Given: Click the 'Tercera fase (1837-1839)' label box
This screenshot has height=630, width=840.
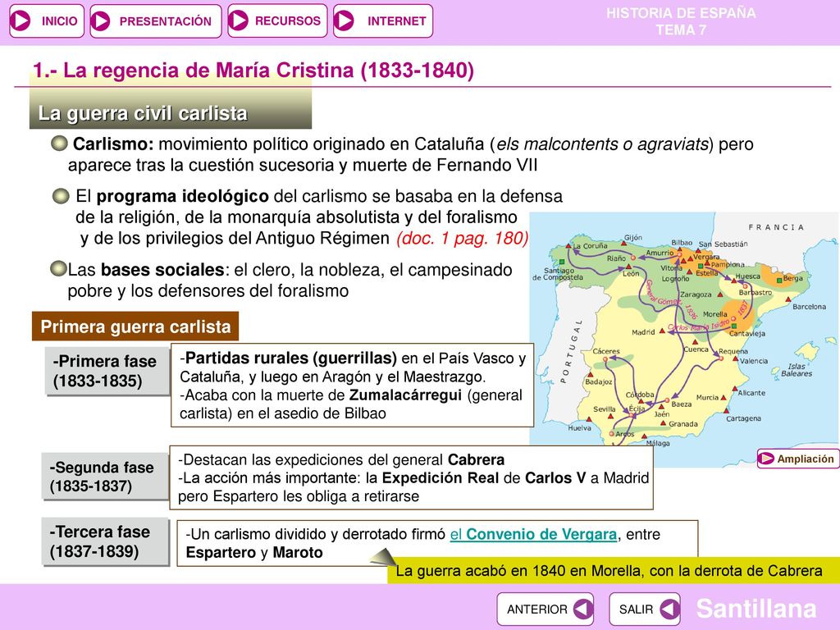Looking at the screenshot, I should point(105,541).
